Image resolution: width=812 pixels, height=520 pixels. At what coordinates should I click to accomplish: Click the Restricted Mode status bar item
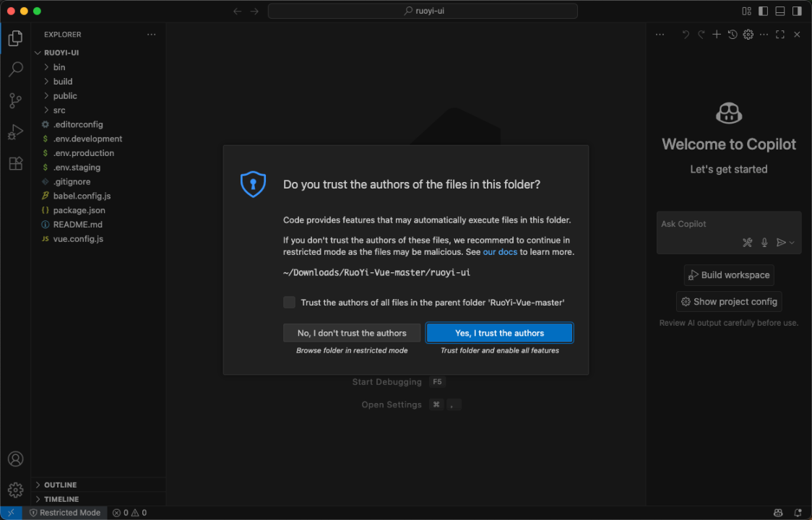point(65,513)
